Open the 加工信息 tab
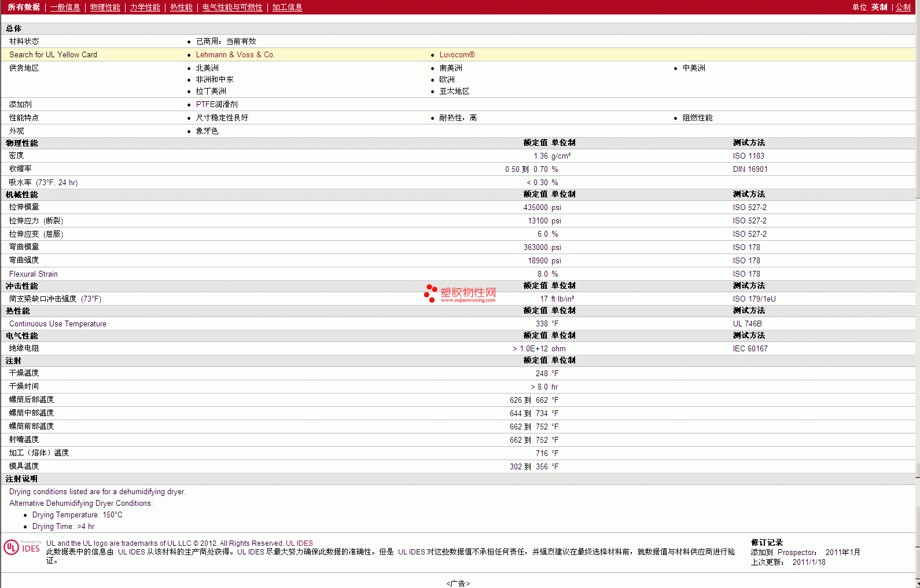The width and height of the screenshot is (920, 588). coord(288,7)
